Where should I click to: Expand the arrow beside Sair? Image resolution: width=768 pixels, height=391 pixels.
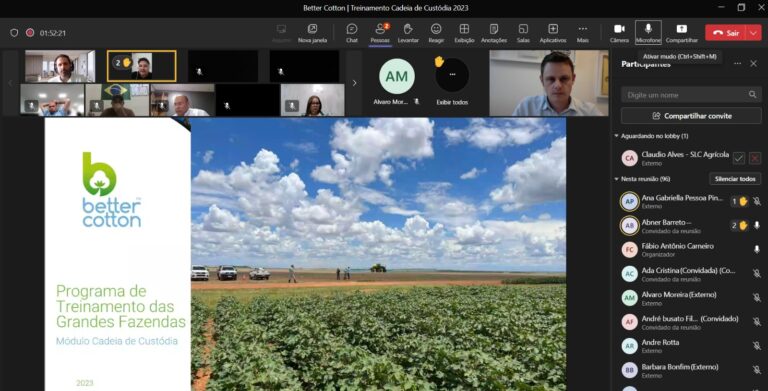(753, 33)
